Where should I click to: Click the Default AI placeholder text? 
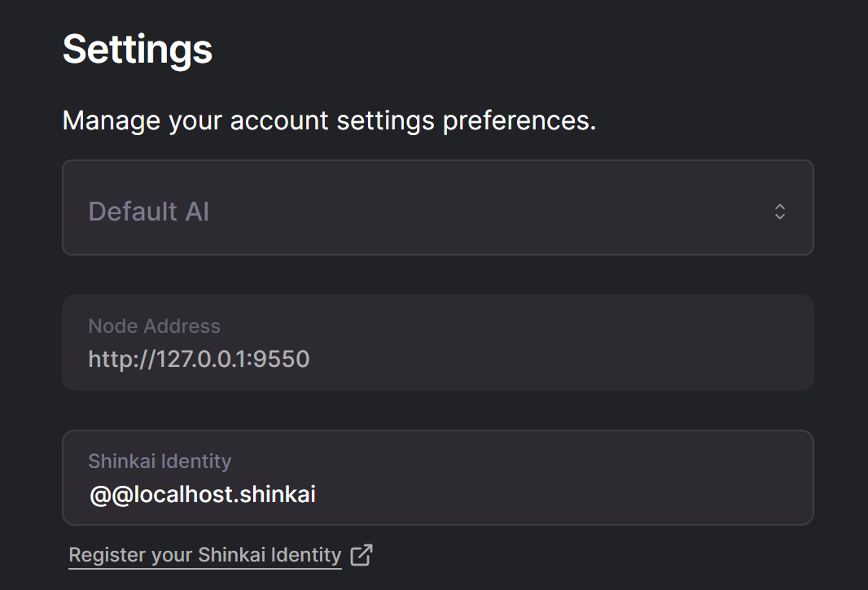pyautogui.click(x=149, y=212)
